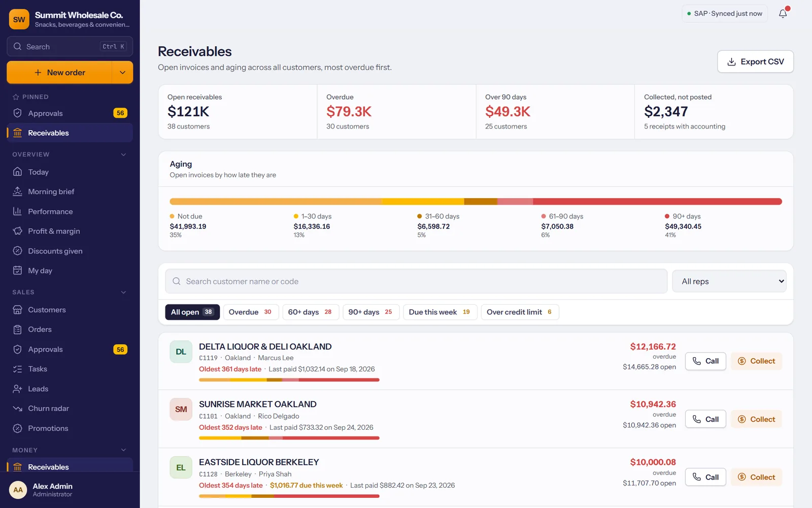Open Customers store icon
This screenshot has width=812, height=508.
pos(18,310)
